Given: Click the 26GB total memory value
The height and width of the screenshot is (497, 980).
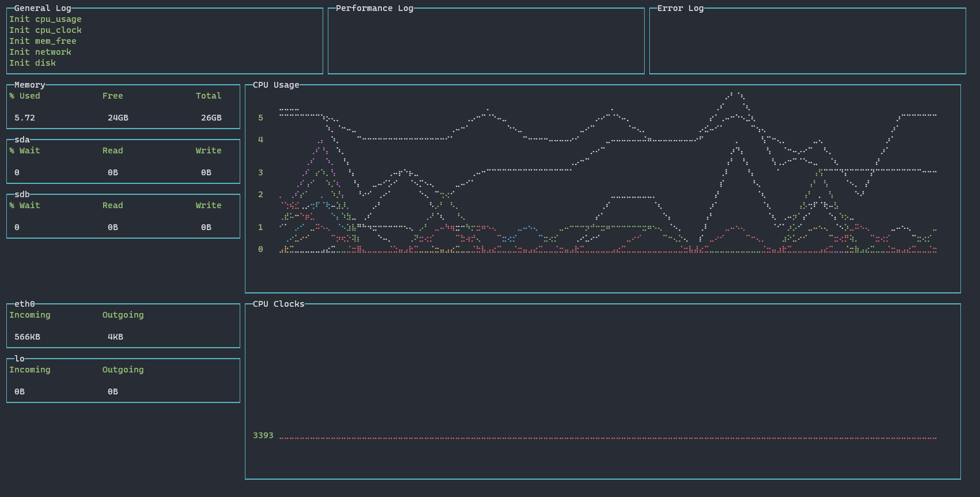Looking at the screenshot, I should [x=211, y=118].
